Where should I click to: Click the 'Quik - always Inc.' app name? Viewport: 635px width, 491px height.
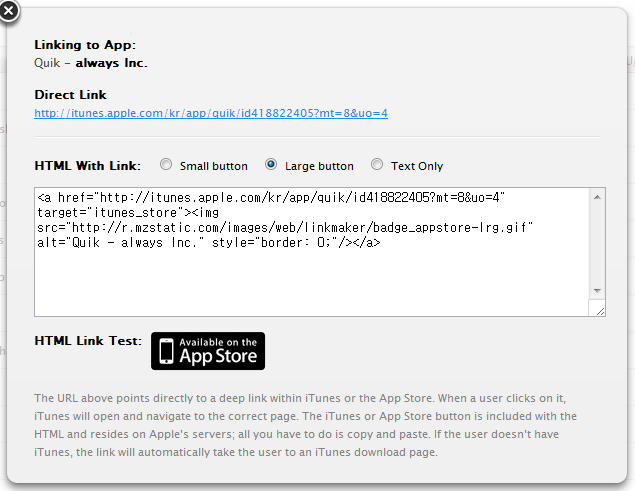point(91,63)
